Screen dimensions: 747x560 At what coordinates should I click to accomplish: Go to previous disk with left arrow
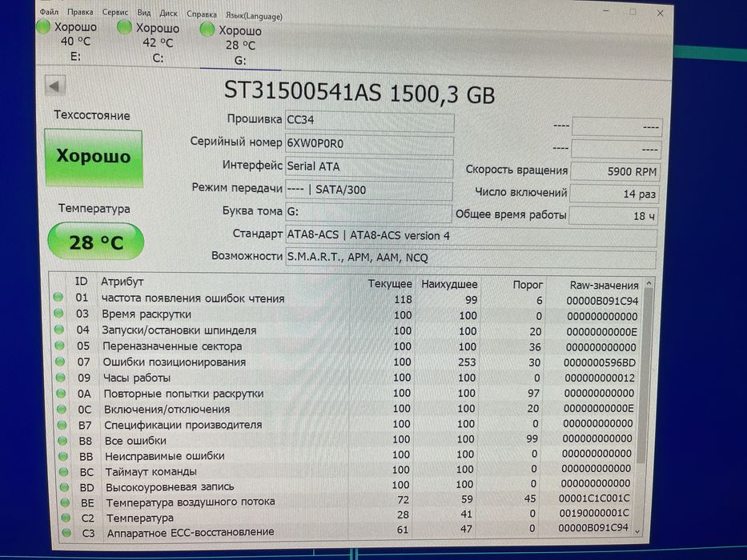(x=54, y=86)
